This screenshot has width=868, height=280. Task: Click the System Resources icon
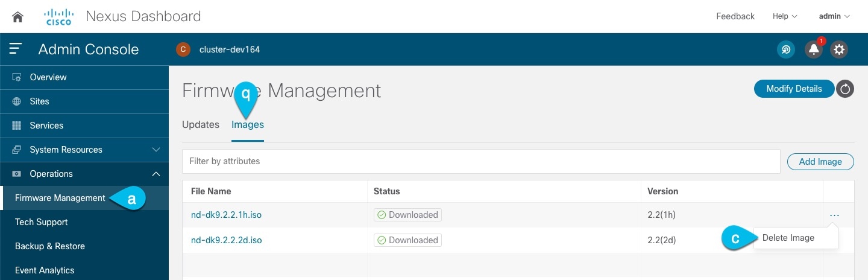[x=17, y=150]
